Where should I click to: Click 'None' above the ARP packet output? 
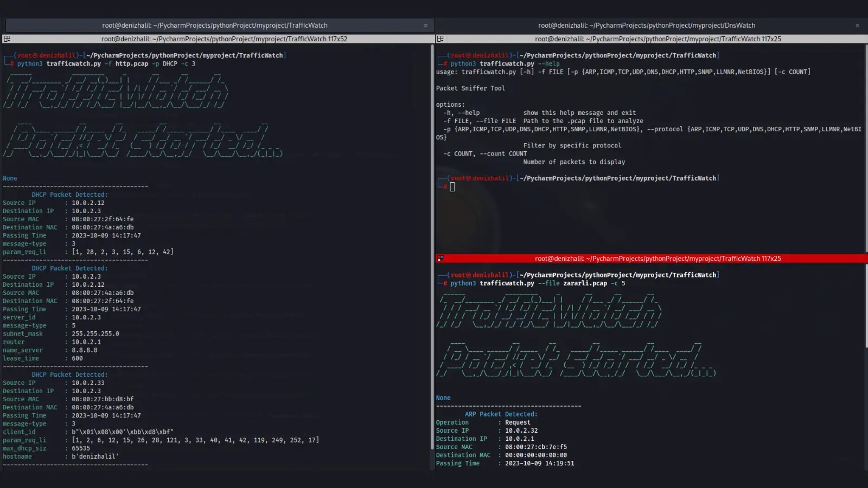pyautogui.click(x=443, y=397)
